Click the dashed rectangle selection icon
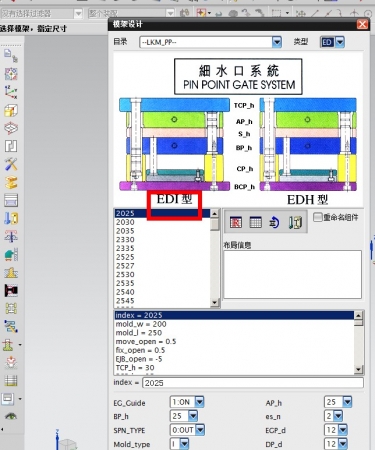This screenshot has height=450, width=375. tap(276, 13)
